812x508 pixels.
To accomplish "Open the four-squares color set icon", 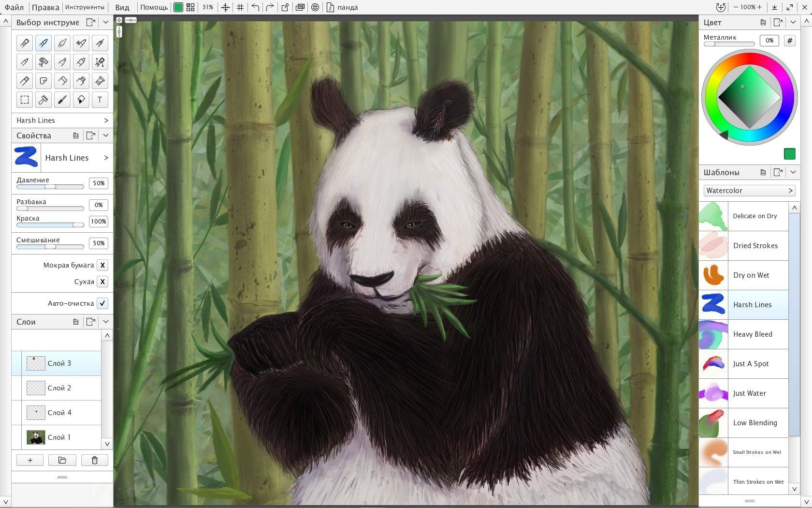I will 190,7.
